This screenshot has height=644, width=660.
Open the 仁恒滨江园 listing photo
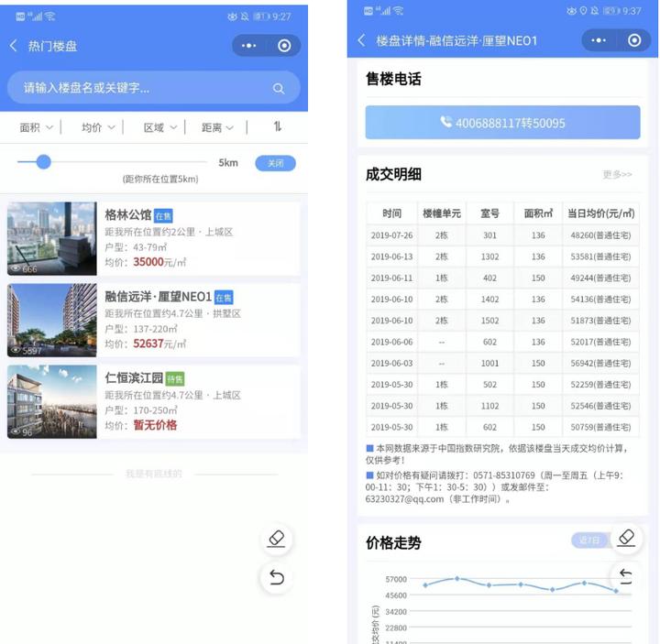pos(51,402)
